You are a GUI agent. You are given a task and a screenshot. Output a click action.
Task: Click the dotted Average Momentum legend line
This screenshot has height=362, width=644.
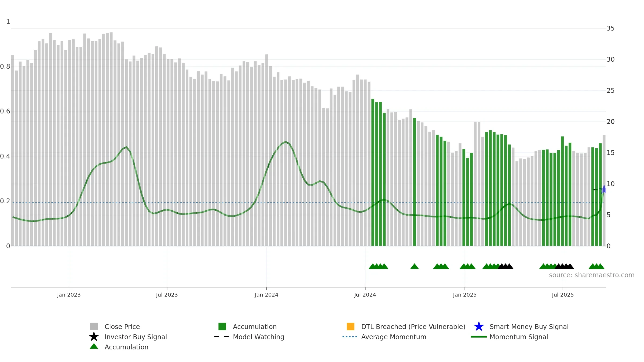coord(350,337)
